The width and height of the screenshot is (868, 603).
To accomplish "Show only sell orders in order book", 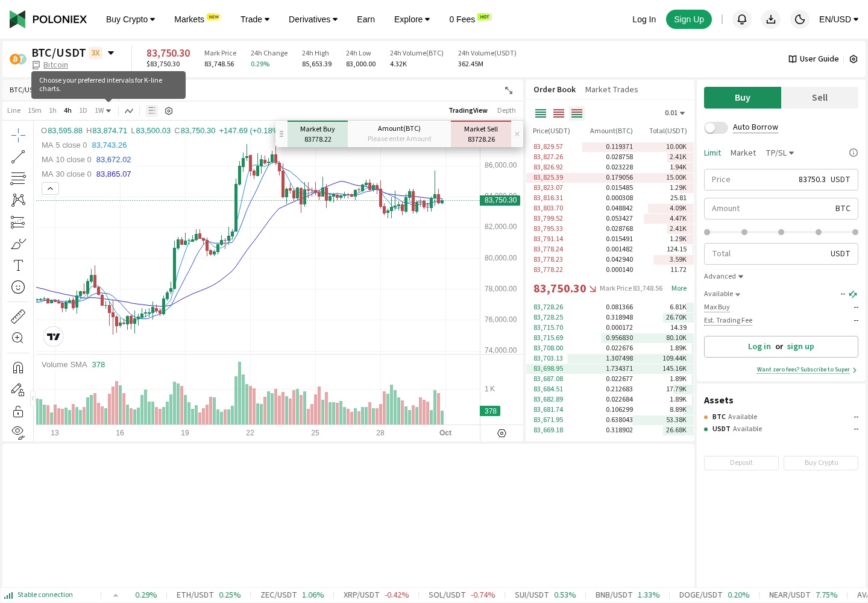I will 559,113.
